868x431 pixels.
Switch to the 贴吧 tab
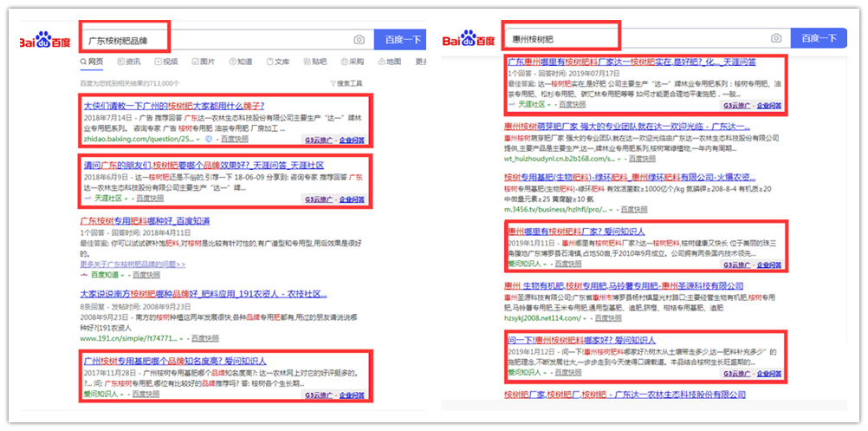[x=315, y=62]
